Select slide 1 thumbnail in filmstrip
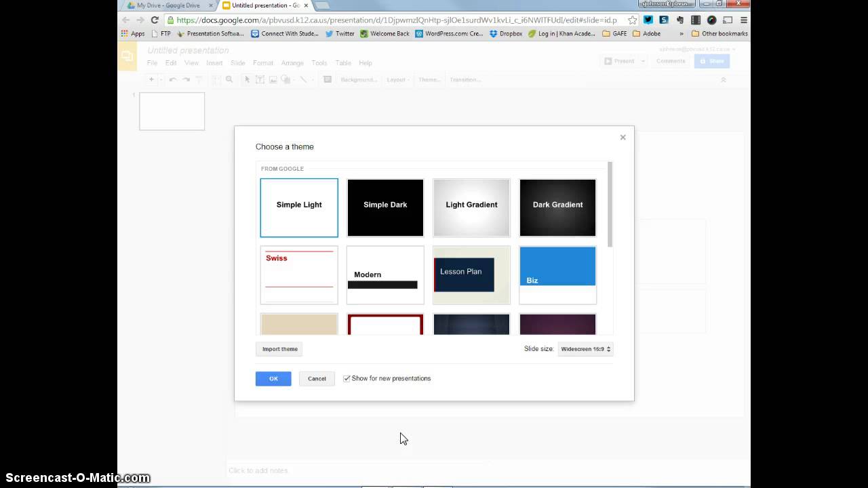Viewport: 868px width, 488px height. pyautogui.click(x=172, y=111)
